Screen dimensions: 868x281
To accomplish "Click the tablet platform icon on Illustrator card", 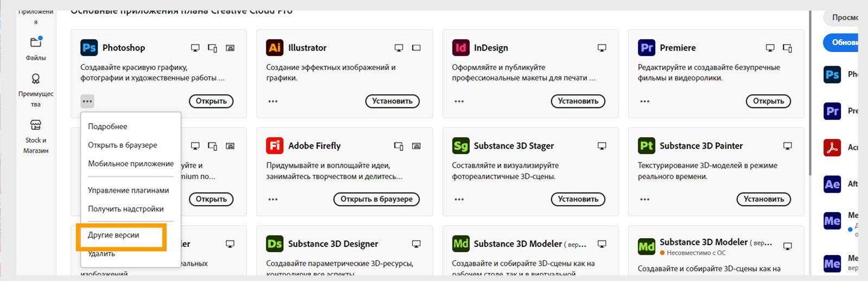I will (x=416, y=48).
